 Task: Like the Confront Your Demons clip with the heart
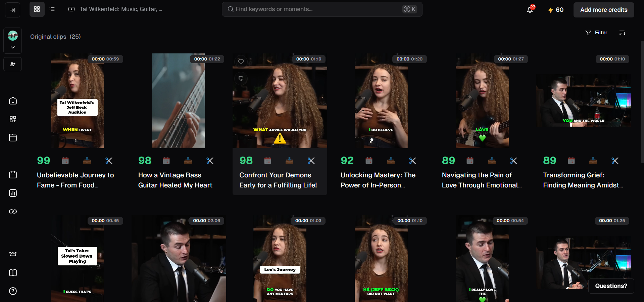(x=241, y=62)
